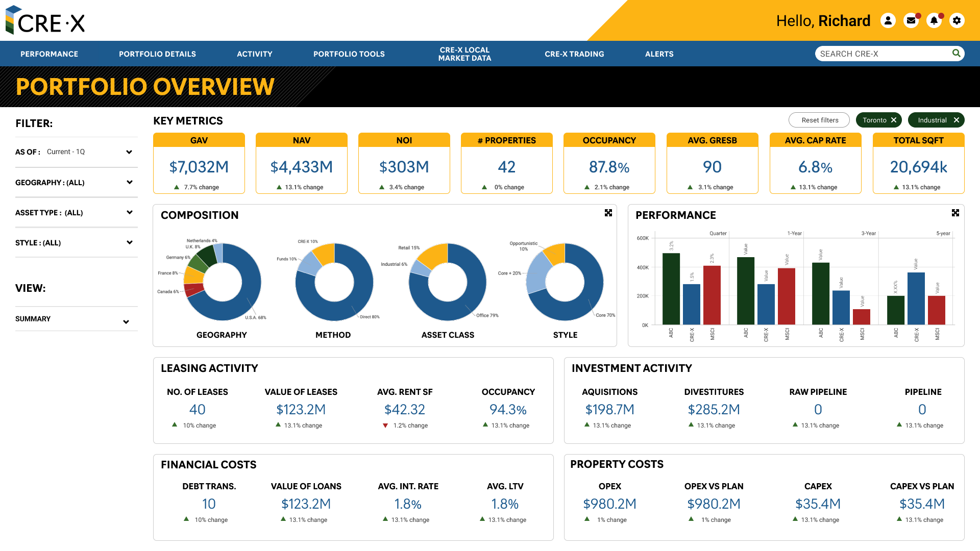Expand the COMPOSITION panel to fullscreen
Screen dimensions: 980x551
[x=608, y=213]
